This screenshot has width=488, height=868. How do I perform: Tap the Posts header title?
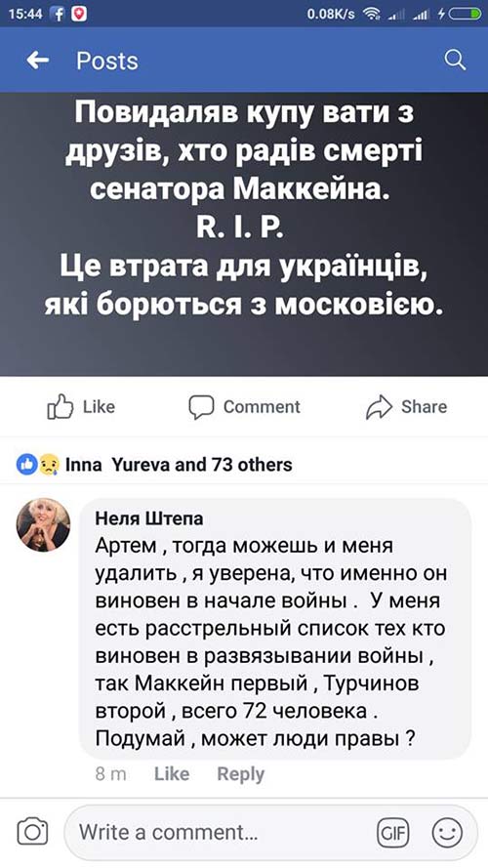(106, 61)
